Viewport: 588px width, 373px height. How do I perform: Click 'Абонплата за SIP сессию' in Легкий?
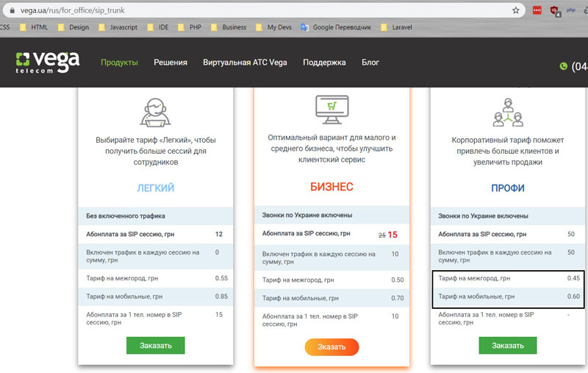coord(130,234)
